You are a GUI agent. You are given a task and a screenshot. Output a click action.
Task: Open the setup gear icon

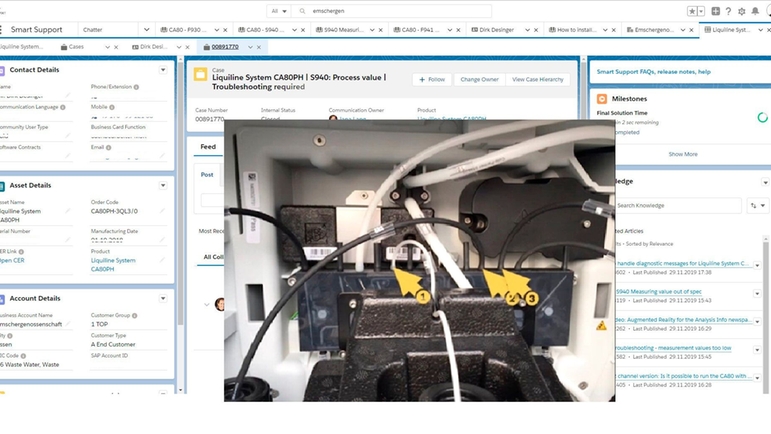click(x=741, y=11)
